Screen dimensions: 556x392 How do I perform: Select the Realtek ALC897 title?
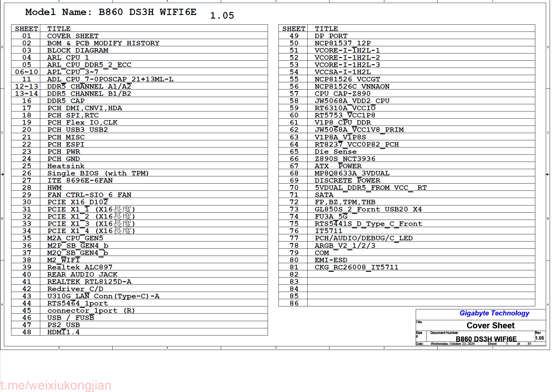click(x=80, y=267)
